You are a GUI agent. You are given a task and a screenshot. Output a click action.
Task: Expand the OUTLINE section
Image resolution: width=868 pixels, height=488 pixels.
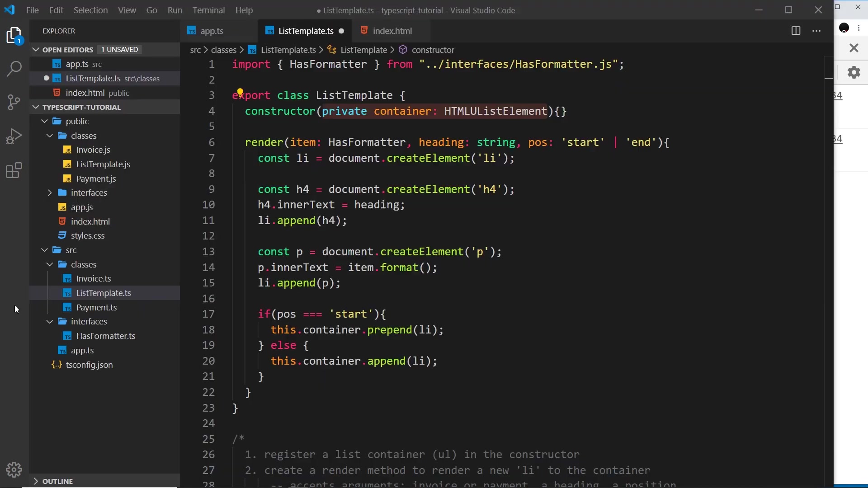pyautogui.click(x=36, y=481)
